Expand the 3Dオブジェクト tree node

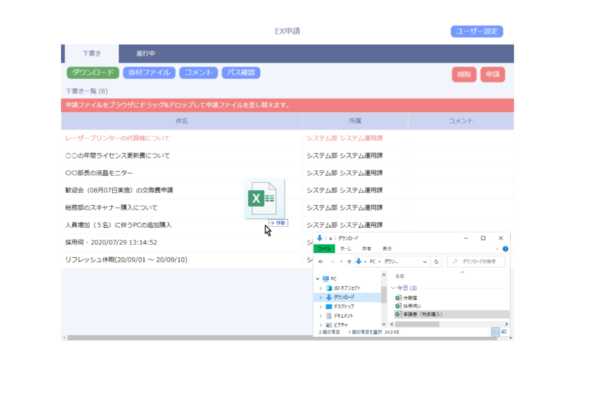click(321, 288)
